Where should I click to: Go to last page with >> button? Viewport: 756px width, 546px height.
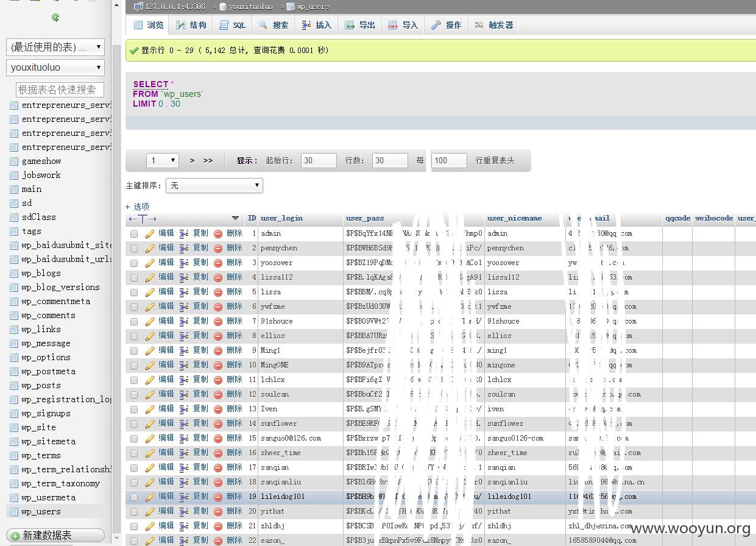[208, 160]
